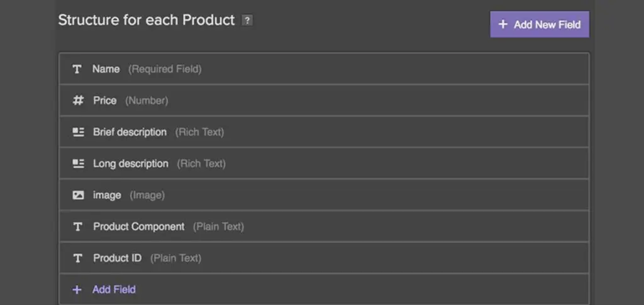The height and width of the screenshot is (305, 644).
Task: Click the image field picture icon
Action: (78, 195)
